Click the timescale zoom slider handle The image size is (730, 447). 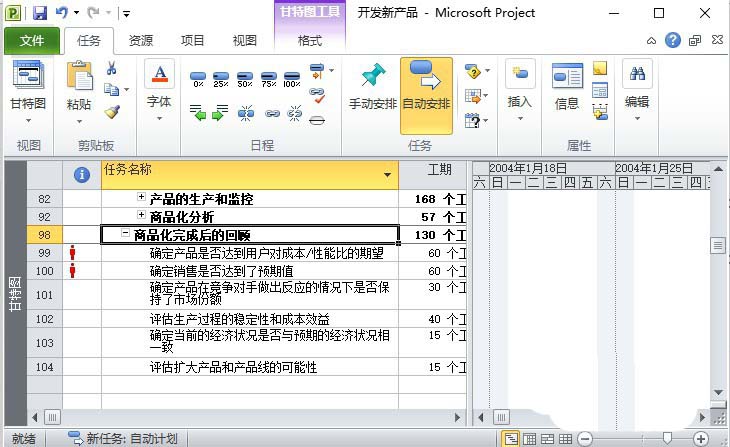pos(667,438)
